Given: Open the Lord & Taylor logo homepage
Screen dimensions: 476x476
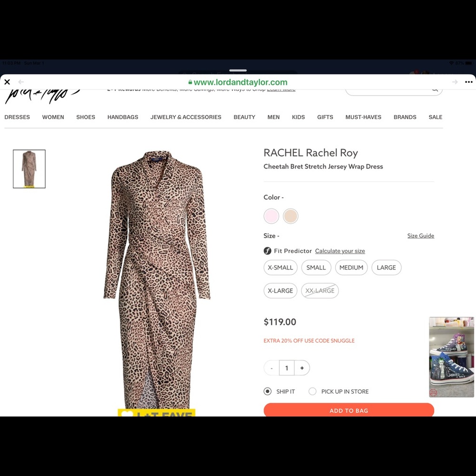Looking at the screenshot, I should (42, 96).
